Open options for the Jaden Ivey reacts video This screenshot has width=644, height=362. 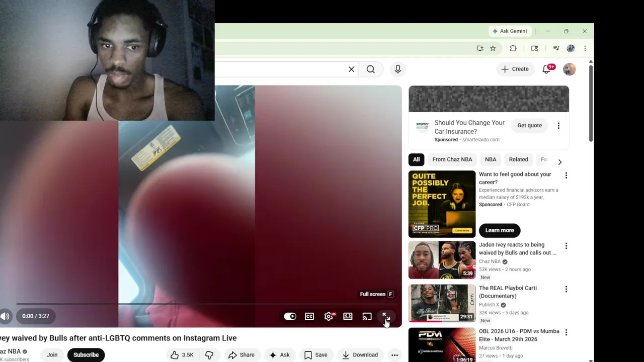click(566, 246)
